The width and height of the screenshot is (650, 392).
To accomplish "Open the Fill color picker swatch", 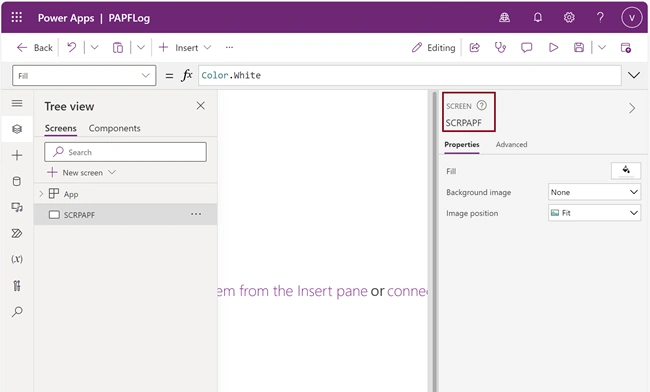I will [x=626, y=170].
